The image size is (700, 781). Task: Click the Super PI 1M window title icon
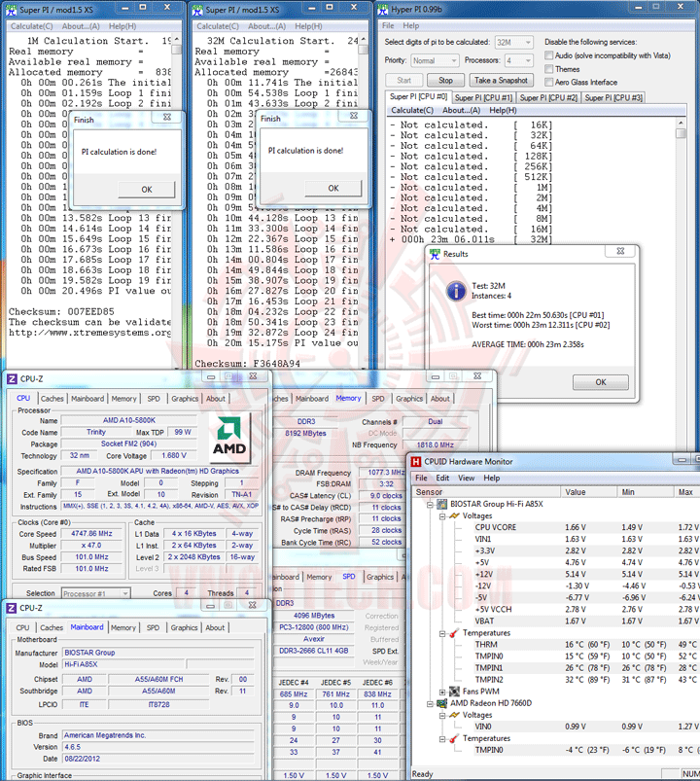click(x=11, y=10)
